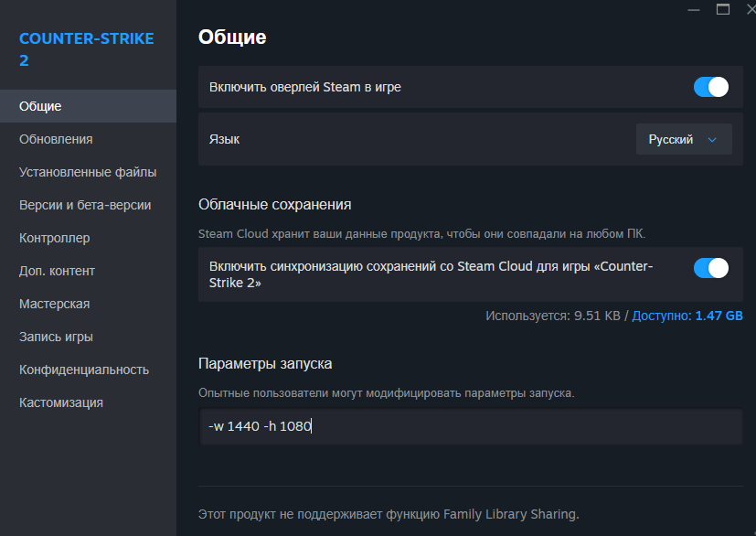
Task: Click the Доступно: 1.47 GB link
Action: click(x=687, y=316)
